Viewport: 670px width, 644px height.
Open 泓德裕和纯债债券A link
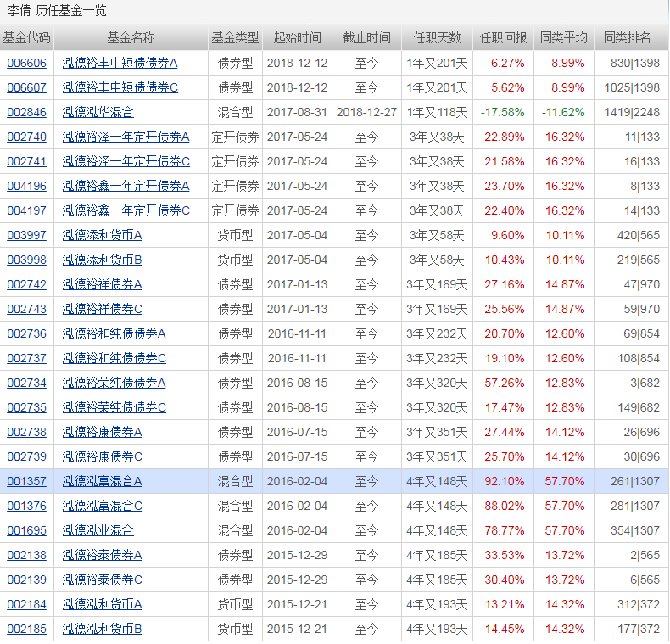pos(114,333)
